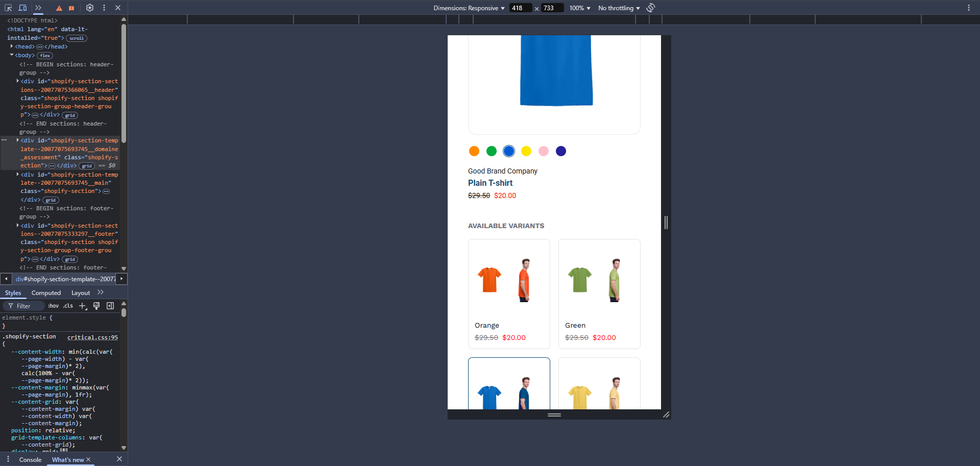
Task: Toggle the flex badge on body
Action: click(45, 56)
